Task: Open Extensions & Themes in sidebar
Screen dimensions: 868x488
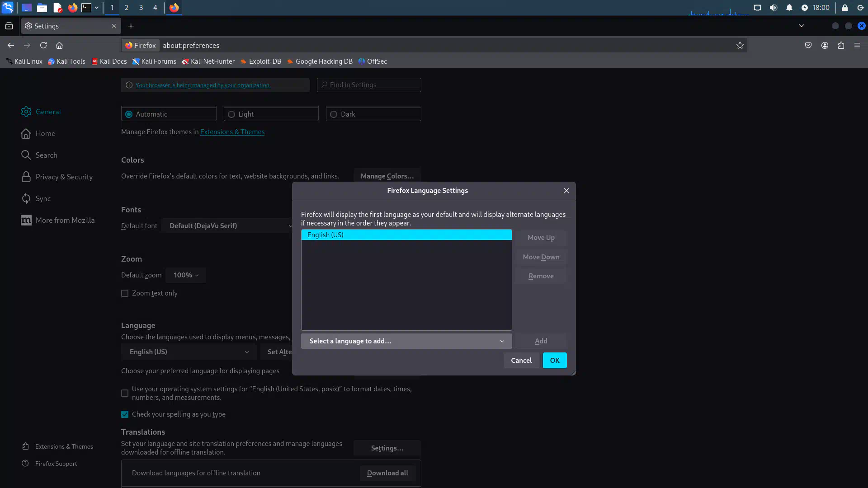Action: [x=57, y=446]
